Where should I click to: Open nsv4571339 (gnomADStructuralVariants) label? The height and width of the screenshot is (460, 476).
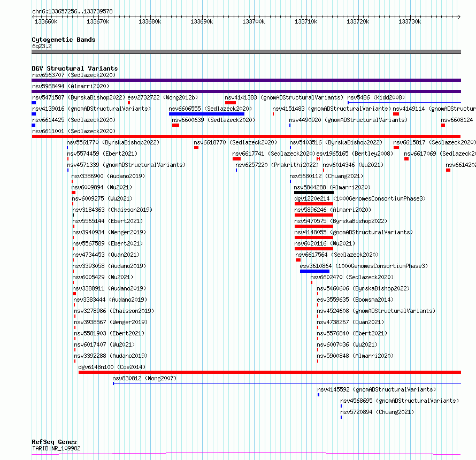126,165
